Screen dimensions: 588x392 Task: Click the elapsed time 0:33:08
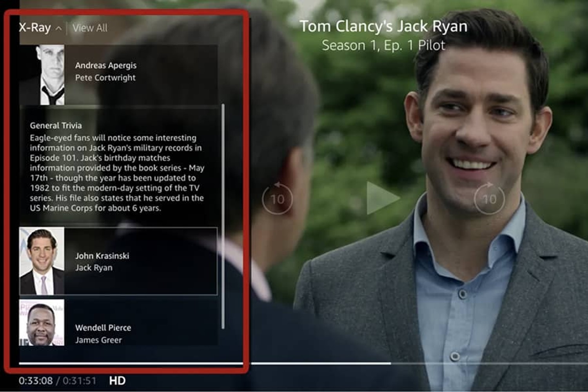36,381
